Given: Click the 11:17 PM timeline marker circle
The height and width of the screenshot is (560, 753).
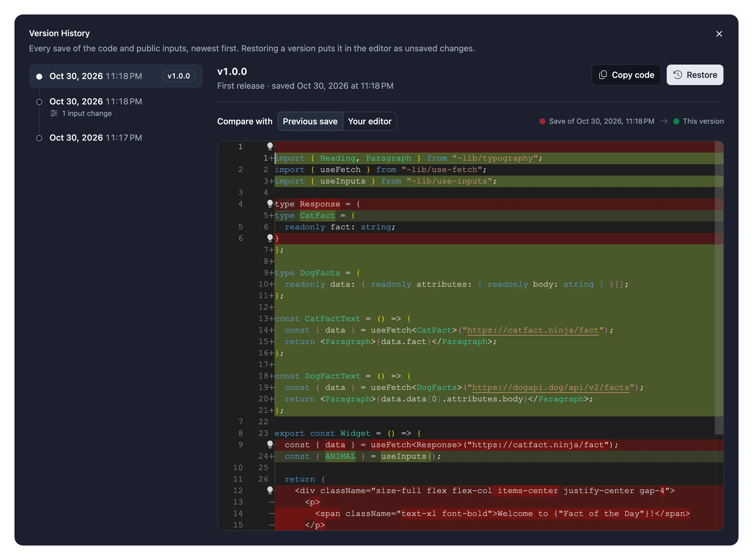Looking at the screenshot, I should point(39,138).
